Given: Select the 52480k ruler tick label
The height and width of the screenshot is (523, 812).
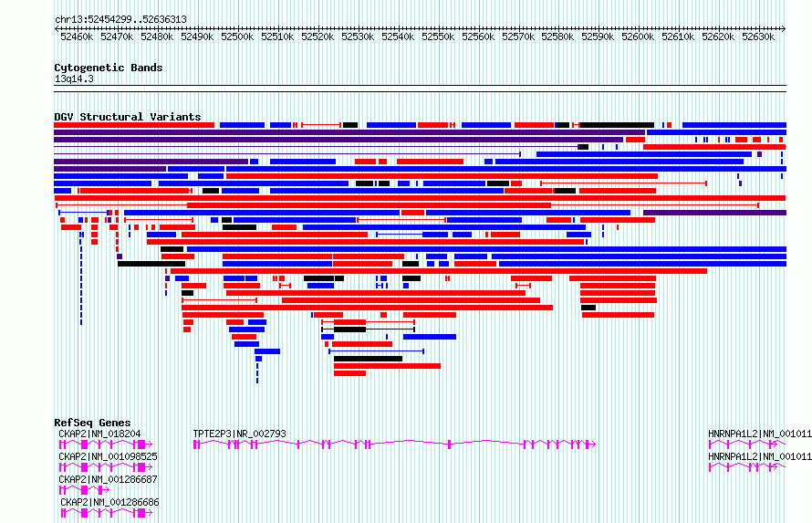Looking at the screenshot, I should tap(157, 37).
